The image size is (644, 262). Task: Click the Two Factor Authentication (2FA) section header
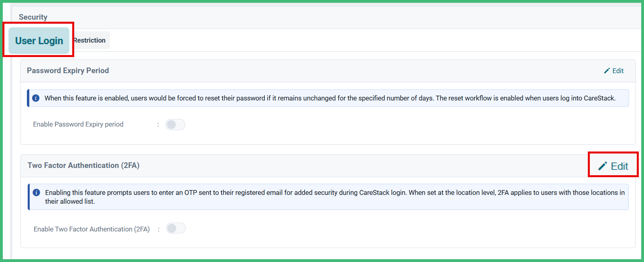point(83,165)
